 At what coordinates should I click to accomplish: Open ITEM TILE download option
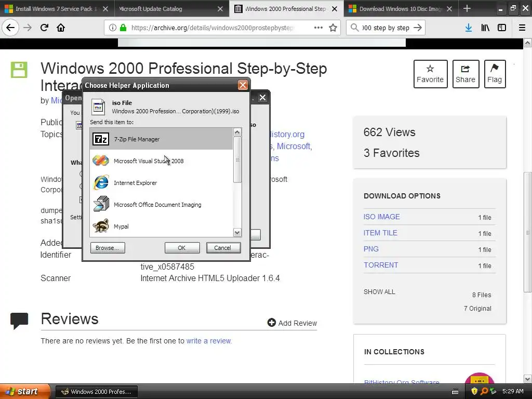(380, 233)
